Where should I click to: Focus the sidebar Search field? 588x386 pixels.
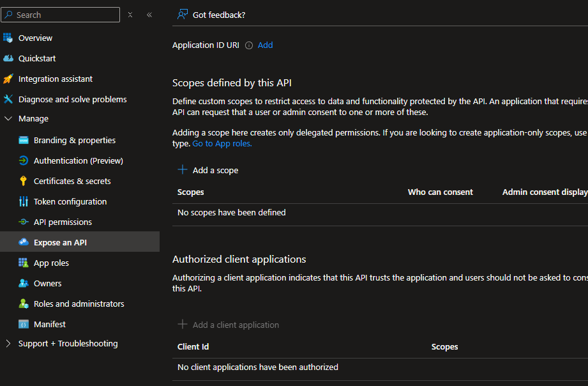point(61,15)
